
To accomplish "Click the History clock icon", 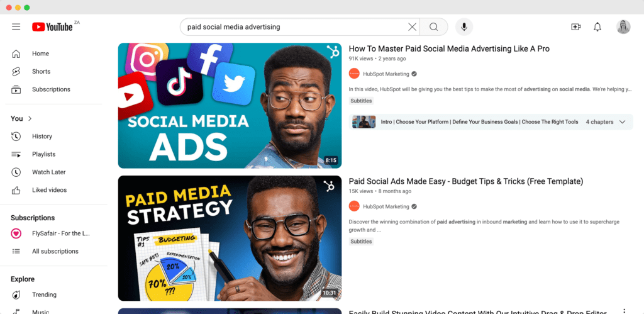I will tap(16, 137).
